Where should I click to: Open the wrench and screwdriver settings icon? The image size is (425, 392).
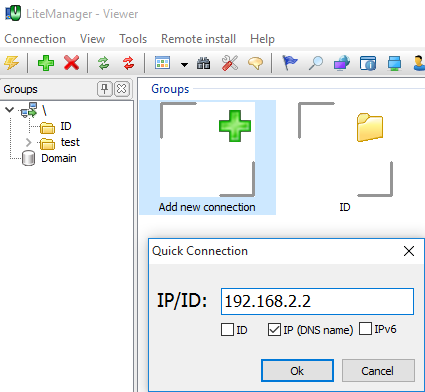tap(230, 63)
